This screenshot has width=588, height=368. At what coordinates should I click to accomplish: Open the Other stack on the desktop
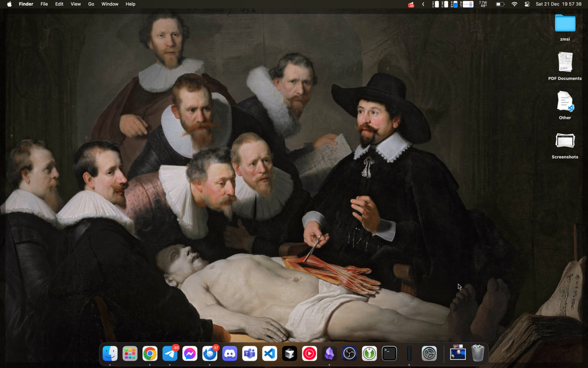pyautogui.click(x=565, y=105)
